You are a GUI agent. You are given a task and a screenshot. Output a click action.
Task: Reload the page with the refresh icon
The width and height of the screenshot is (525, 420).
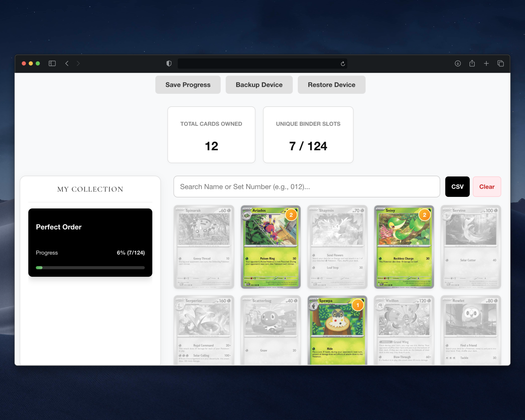[x=343, y=63]
